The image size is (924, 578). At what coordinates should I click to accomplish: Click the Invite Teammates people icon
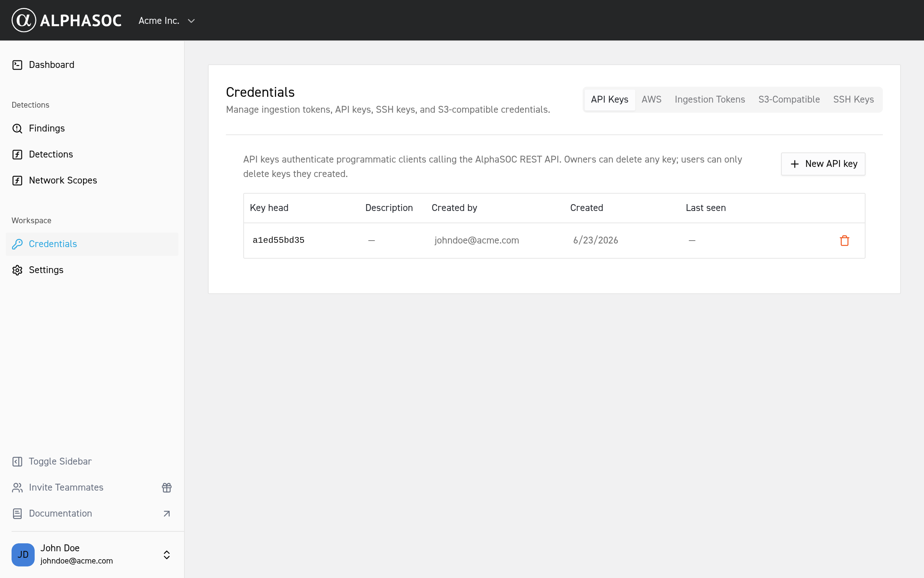[x=17, y=487]
